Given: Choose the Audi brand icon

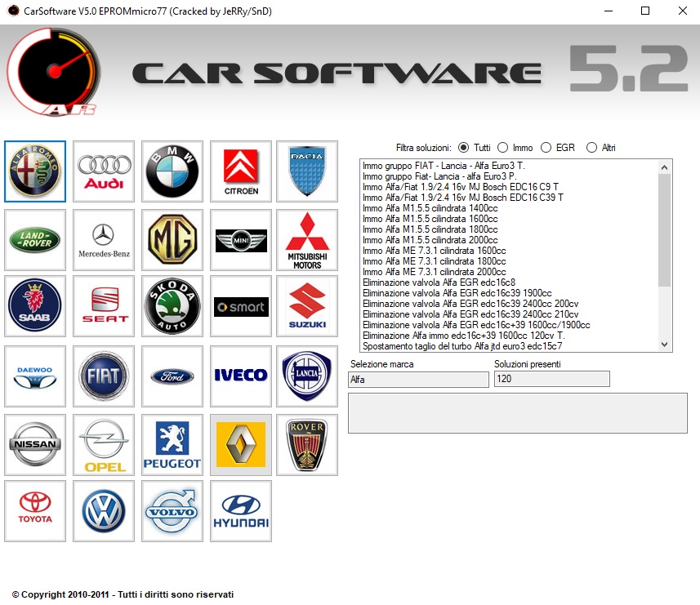Looking at the screenshot, I should coord(104,171).
